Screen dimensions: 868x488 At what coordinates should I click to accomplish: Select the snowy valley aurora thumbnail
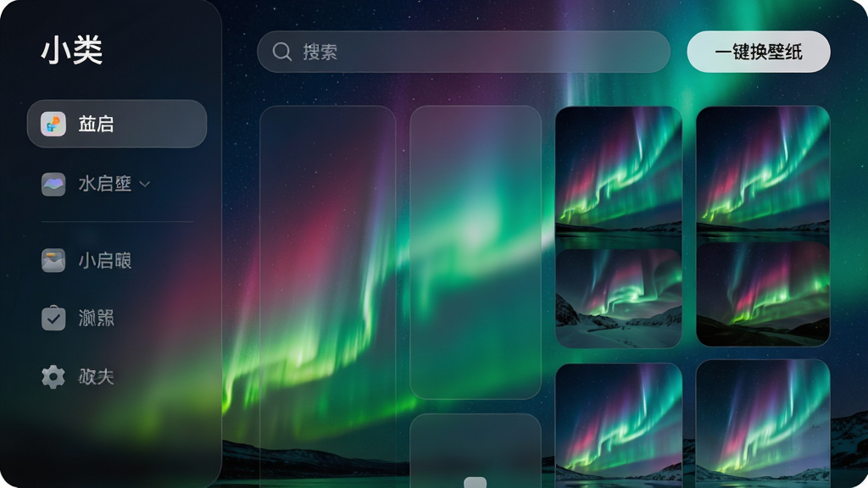point(618,298)
